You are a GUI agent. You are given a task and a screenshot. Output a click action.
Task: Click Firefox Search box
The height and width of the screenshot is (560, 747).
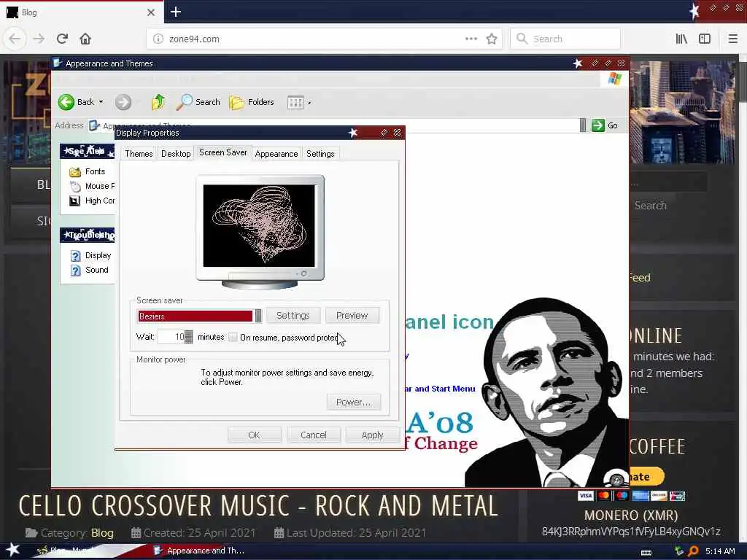click(x=565, y=39)
